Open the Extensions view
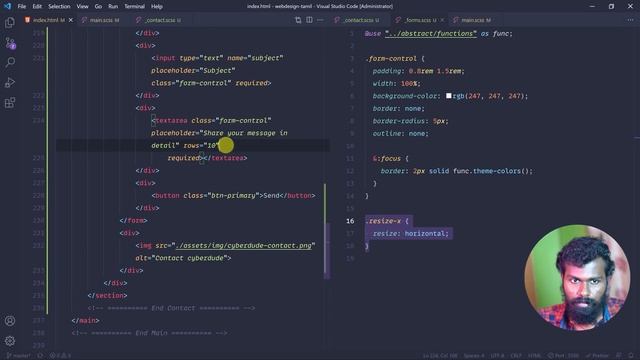The image size is (640, 360). [x=10, y=102]
